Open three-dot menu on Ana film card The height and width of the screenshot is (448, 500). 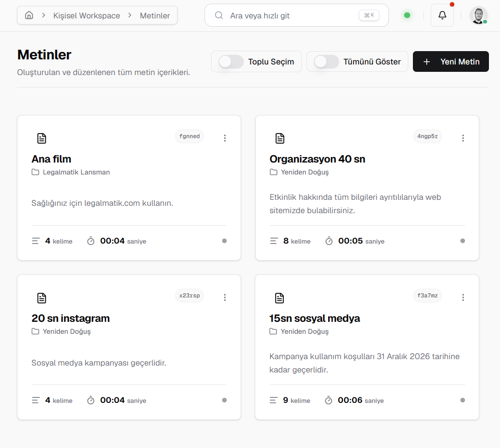point(225,138)
